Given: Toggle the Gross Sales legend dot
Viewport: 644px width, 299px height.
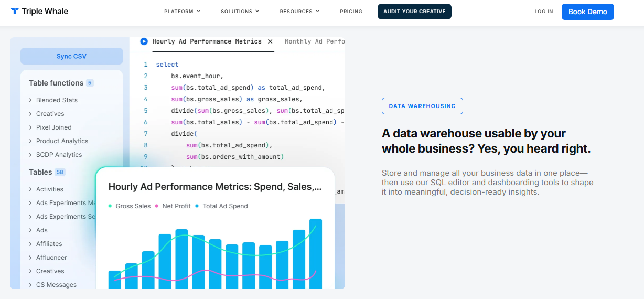Looking at the screenshot, I should click(110, 206).
